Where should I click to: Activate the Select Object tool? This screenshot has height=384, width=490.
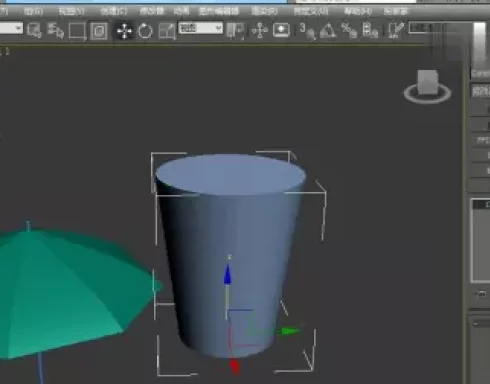coord(34,30)
